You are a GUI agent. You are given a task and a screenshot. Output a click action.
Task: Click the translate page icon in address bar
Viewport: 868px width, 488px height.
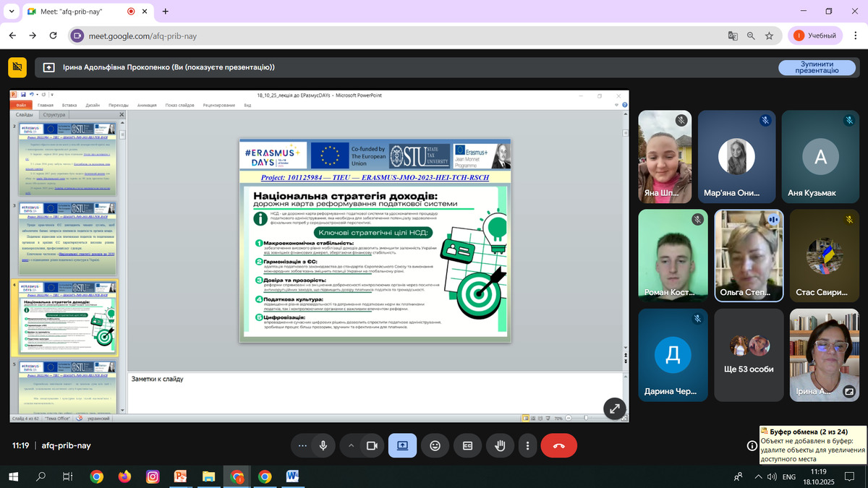733,35
